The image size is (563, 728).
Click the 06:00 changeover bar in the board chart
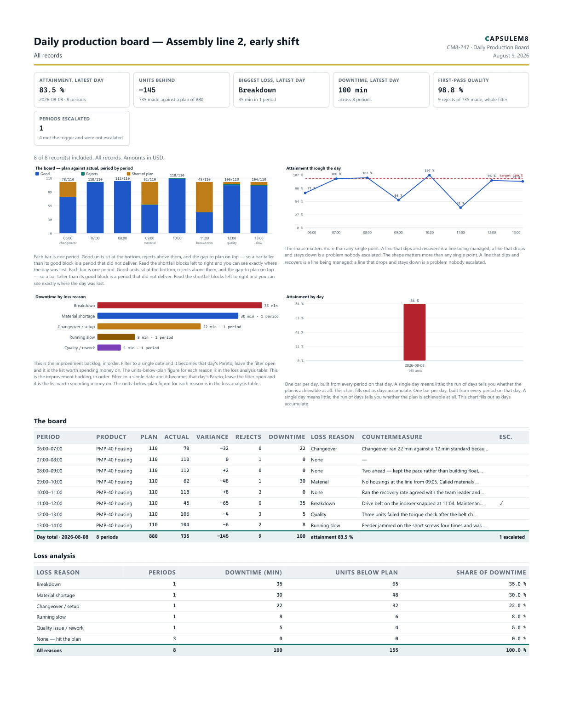point(68,208)
